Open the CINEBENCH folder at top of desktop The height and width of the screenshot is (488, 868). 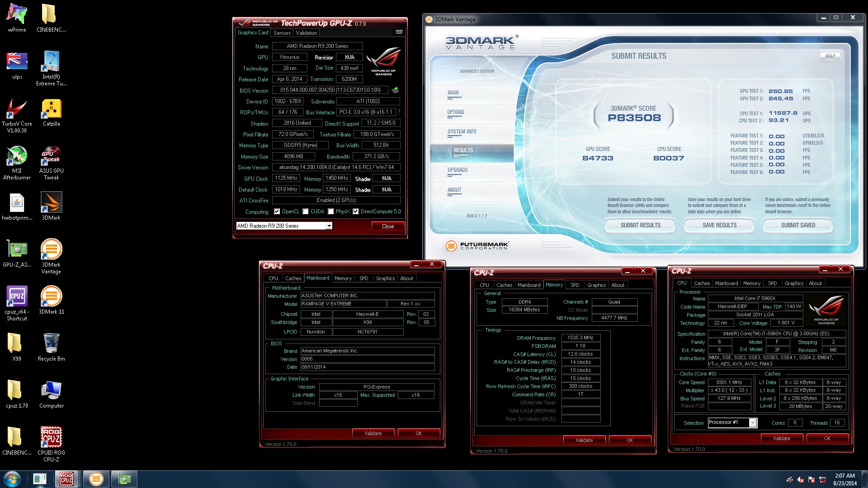click(51, 18)
